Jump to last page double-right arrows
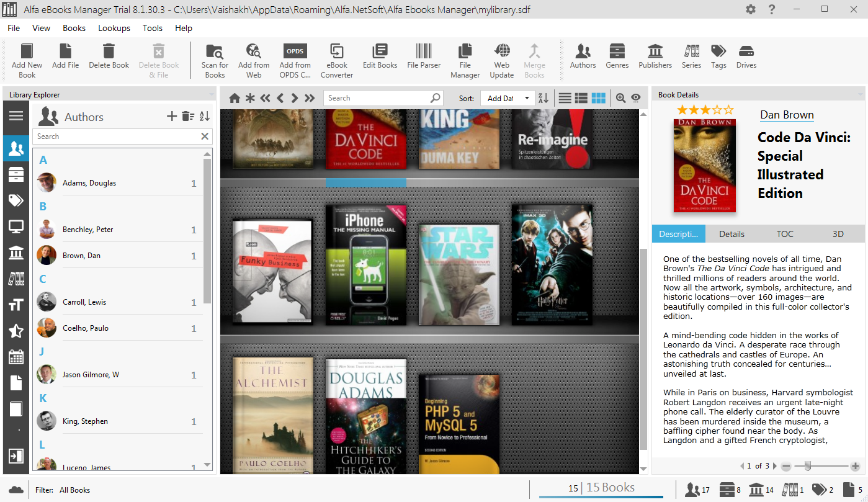The image size is (868, 502). click(310, 98)
